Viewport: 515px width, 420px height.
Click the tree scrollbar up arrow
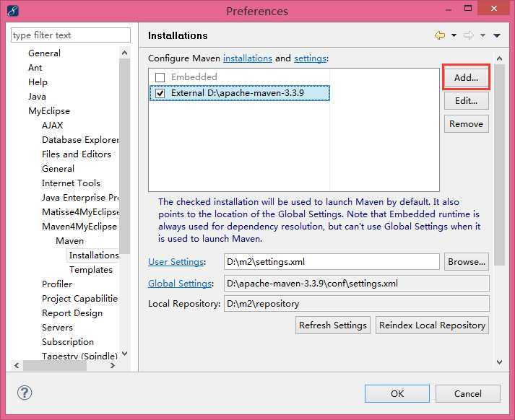124,53
